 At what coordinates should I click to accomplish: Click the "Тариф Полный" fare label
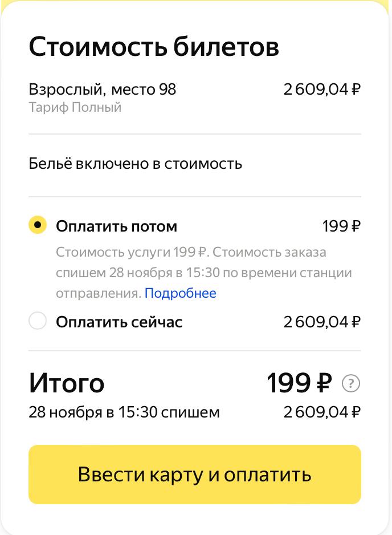pyautogui.click(x=75, y=107)
